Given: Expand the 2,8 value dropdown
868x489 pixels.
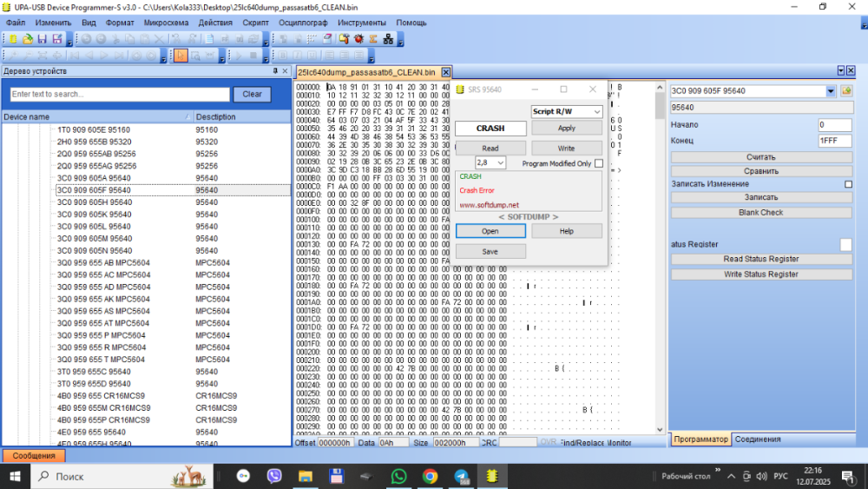Looking at the screenshot, I should (x=501, y=163).
